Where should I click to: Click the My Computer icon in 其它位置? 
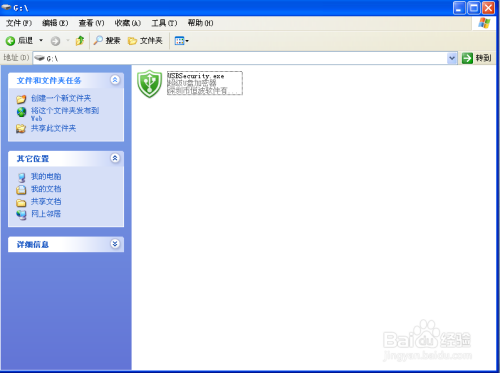point(21,177)
